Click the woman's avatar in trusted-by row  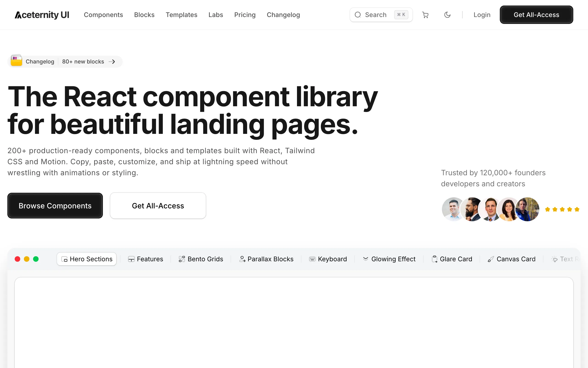(x=509, y=209)
